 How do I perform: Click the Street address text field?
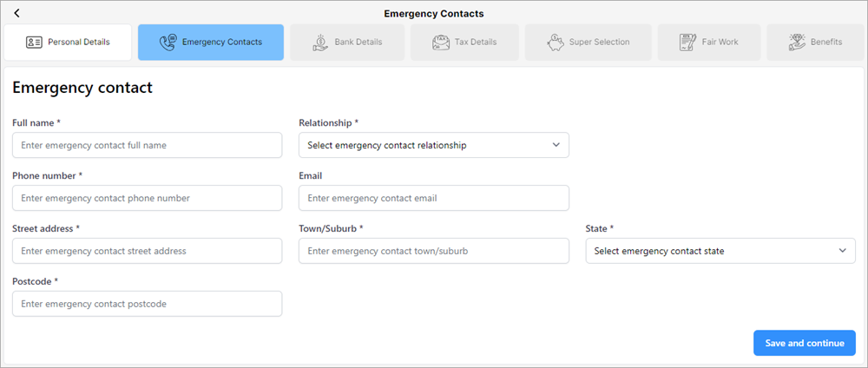[x=147, y=251]
